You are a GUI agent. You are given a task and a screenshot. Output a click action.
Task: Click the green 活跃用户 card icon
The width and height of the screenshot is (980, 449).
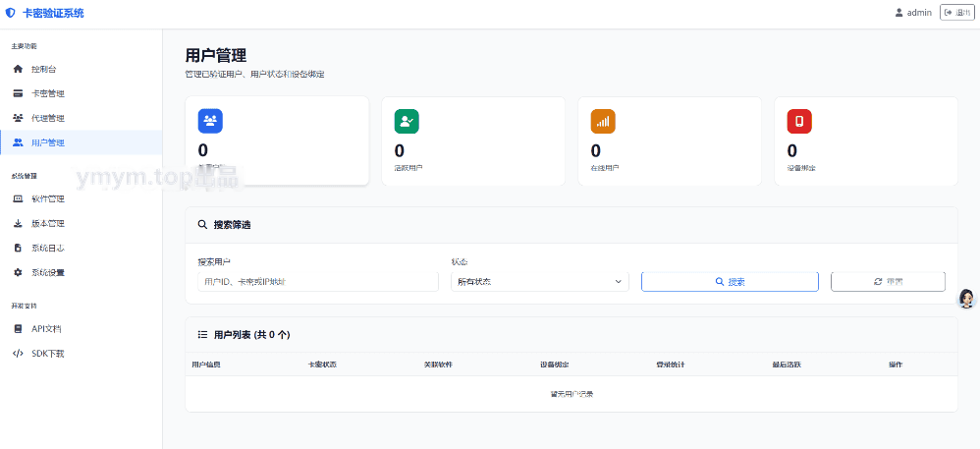coord(407,121)
